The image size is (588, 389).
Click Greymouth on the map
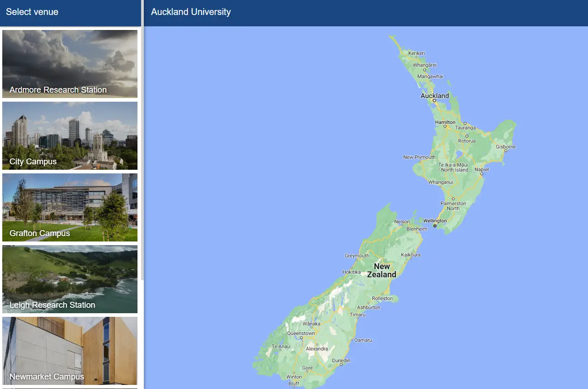tap(357, 256)
